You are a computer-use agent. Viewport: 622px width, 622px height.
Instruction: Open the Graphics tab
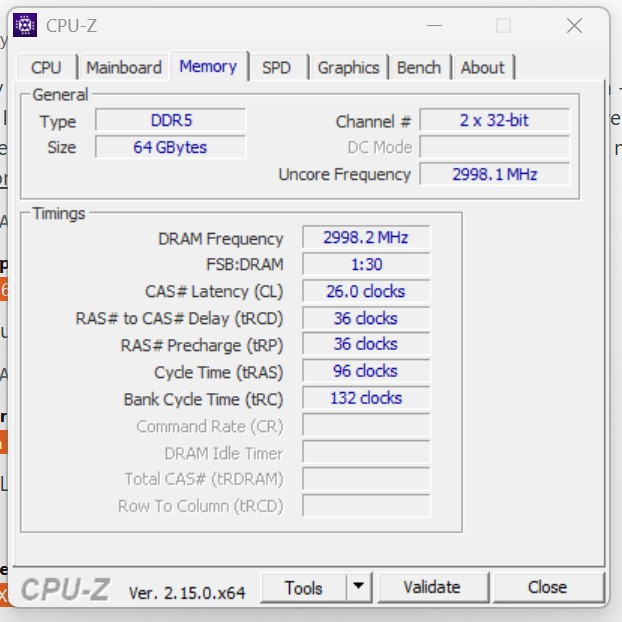pos(349,67)
